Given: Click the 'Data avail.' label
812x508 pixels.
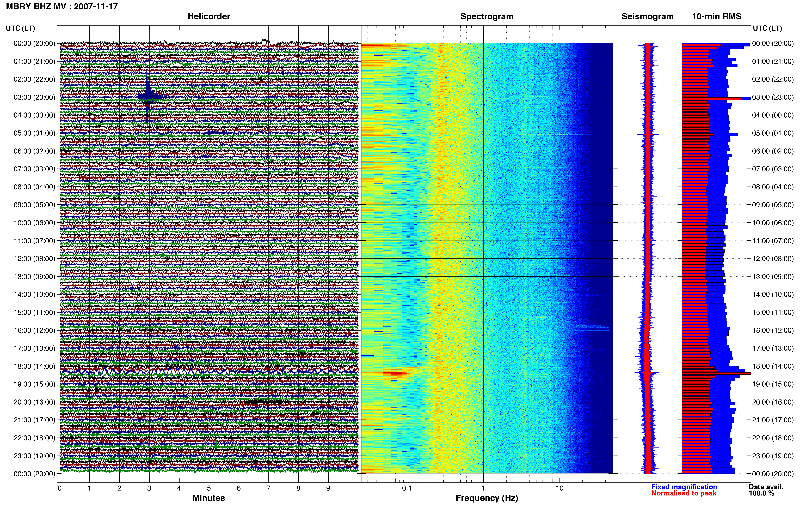Looking at the screenshot, I should click(x=766, y=487).
